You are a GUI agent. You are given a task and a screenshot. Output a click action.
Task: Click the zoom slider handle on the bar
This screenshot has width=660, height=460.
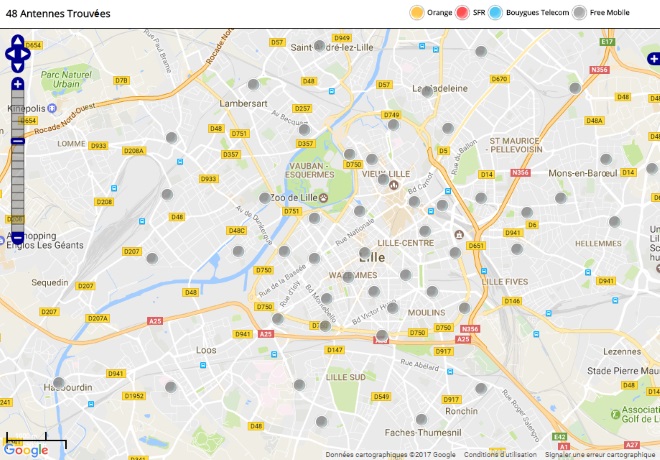18,141
